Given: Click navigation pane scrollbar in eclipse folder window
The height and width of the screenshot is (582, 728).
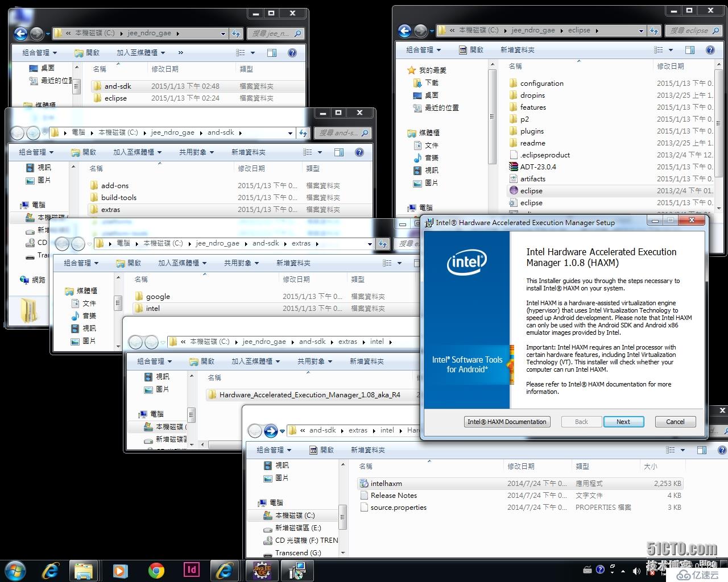Looking at the screenshot, I should (493, 117).
